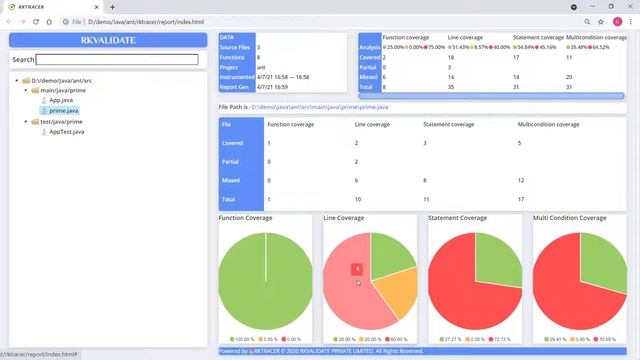Toggle 27.27 % legend under Statement Coverage
The width and height of the screenshot is (640, 360).
coord(451,340)
